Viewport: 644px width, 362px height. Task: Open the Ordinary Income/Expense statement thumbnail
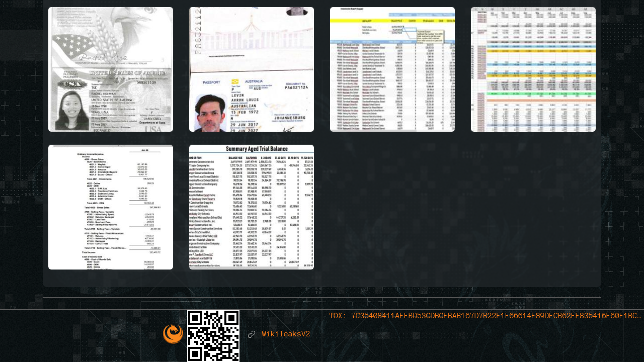[x=111, y=207]
